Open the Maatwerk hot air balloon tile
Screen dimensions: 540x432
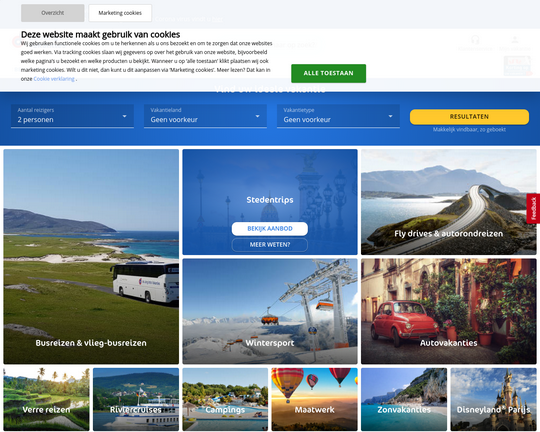(x=314, y=399)
